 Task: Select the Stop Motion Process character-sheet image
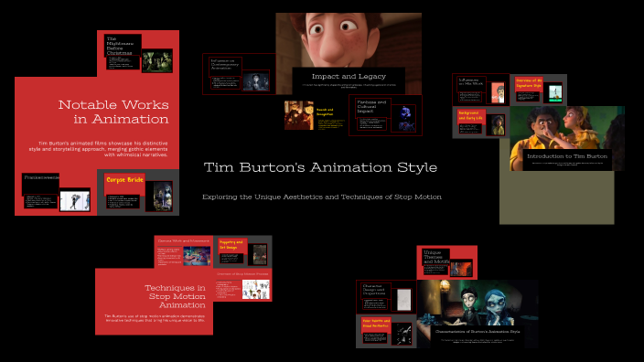tap(255, 290)
